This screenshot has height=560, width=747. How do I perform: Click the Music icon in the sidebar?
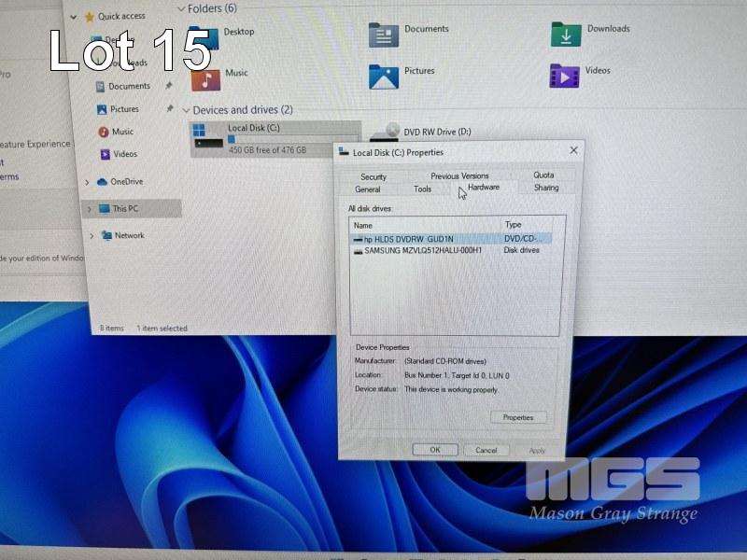(104, 132)
